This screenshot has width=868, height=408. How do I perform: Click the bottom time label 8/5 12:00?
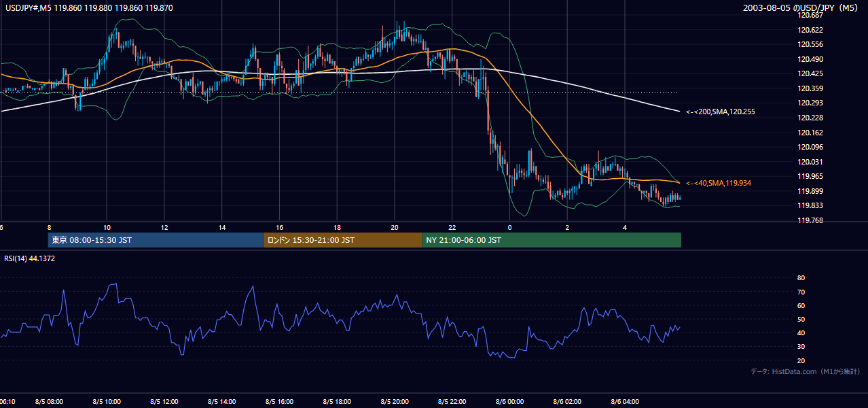tap(164, 402)
